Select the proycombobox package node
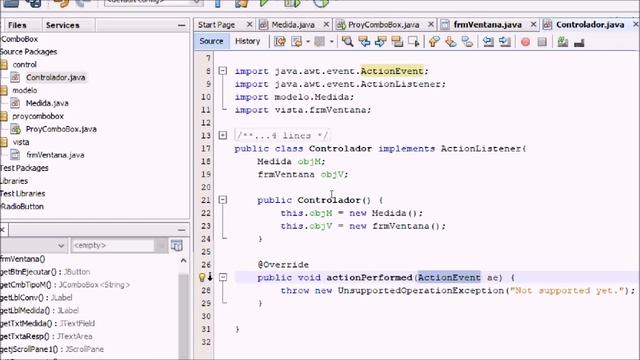The height and width of the screenshot is (360, 640). [38, 116]
